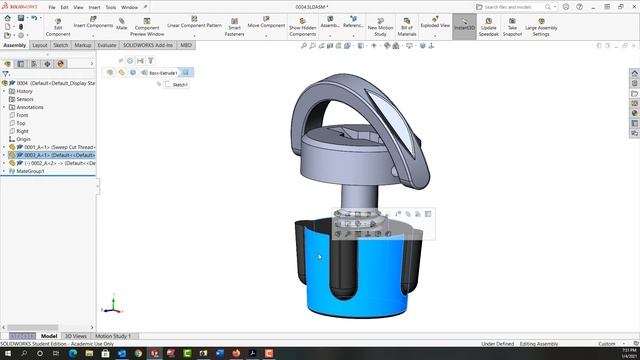Open the SOLIDWORKS Add-Ins tab

click(148, 45)
